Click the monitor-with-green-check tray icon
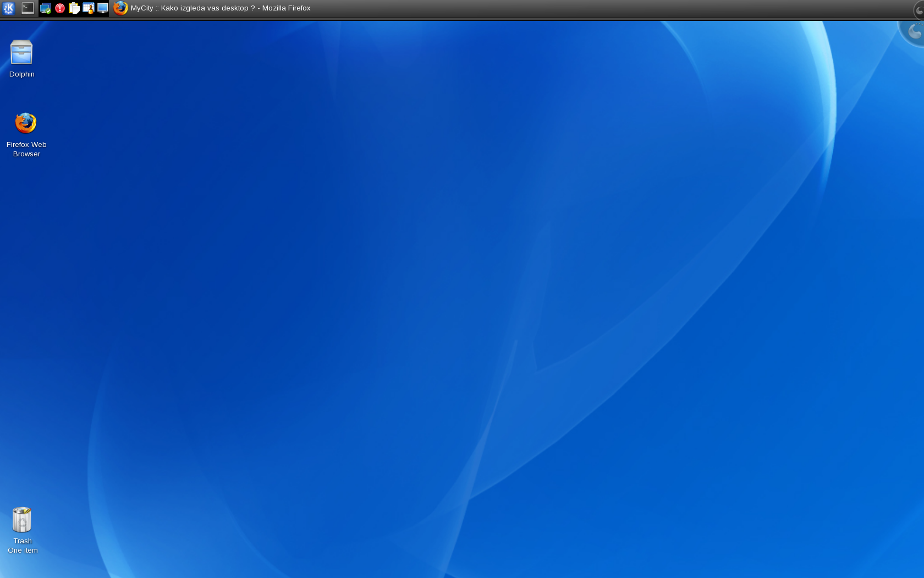924x578 pixels. point(46,8)
